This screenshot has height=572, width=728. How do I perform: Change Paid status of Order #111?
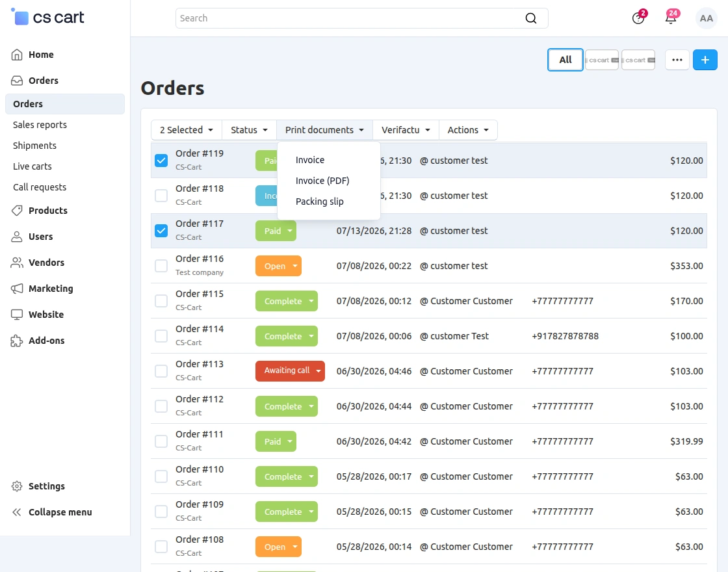276,441
